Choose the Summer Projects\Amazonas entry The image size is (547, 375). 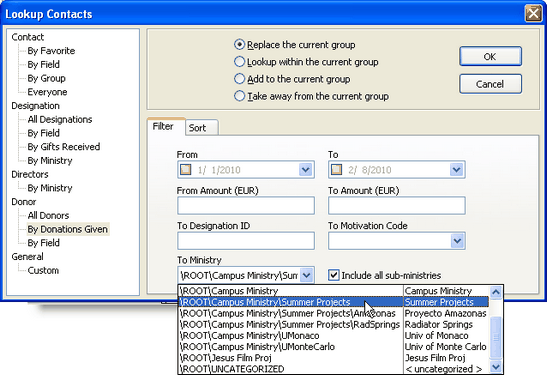coord(290,313)
